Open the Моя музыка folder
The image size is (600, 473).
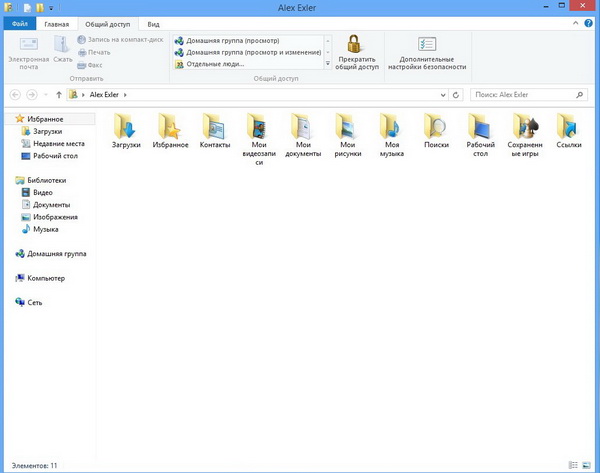(x=392, y=126)
